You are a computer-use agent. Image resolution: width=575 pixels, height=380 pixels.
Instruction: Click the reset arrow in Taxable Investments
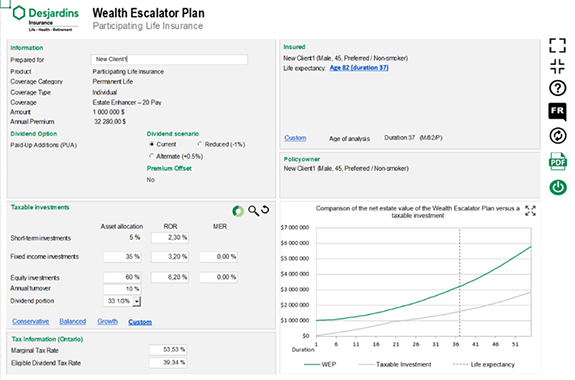265,210
